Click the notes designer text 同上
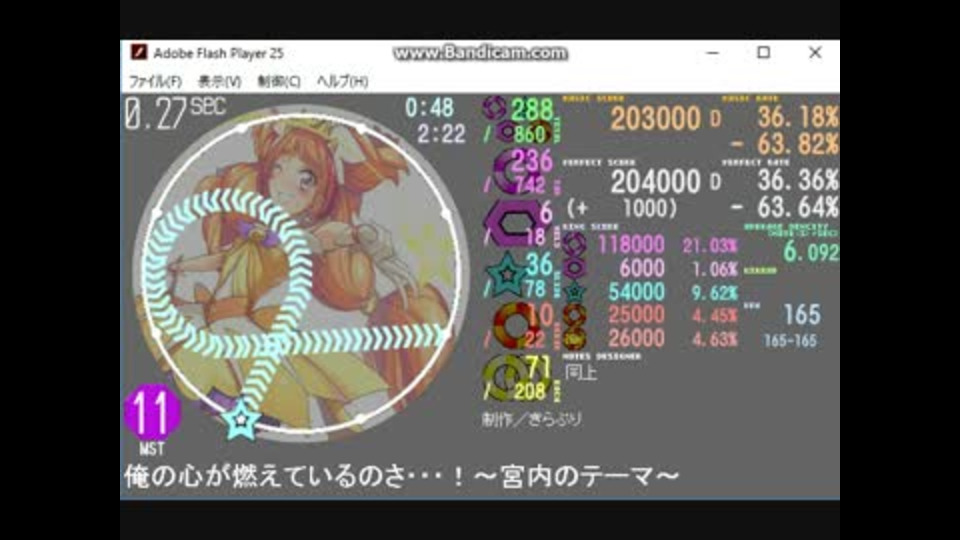 (x=580, y=372)
